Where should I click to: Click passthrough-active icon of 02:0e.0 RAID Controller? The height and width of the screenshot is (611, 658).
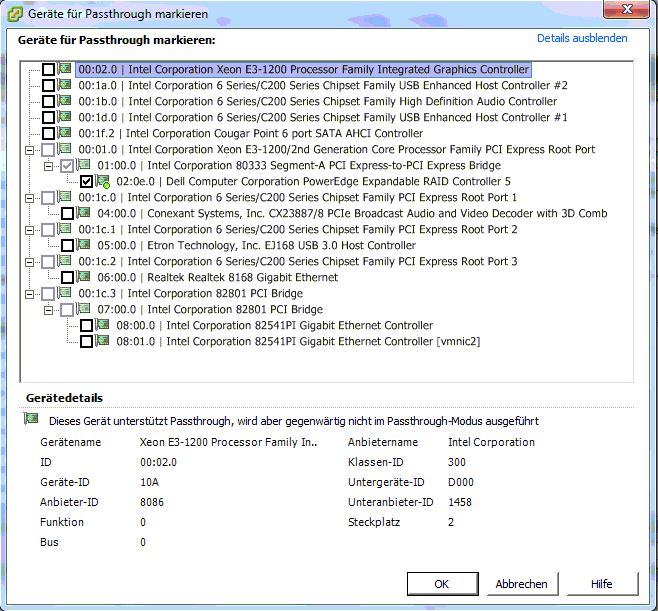(103, 181)
